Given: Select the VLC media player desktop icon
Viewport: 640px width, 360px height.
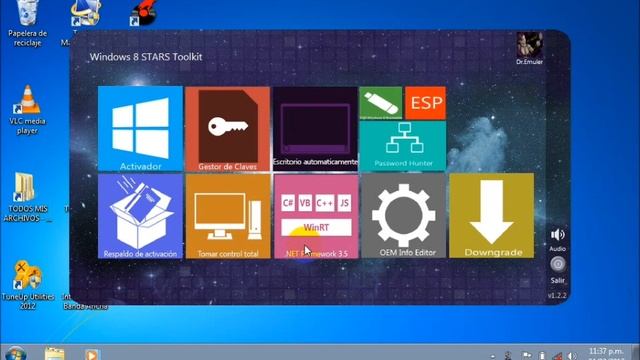Looking at the screenshot, I should tap(27, 110).
